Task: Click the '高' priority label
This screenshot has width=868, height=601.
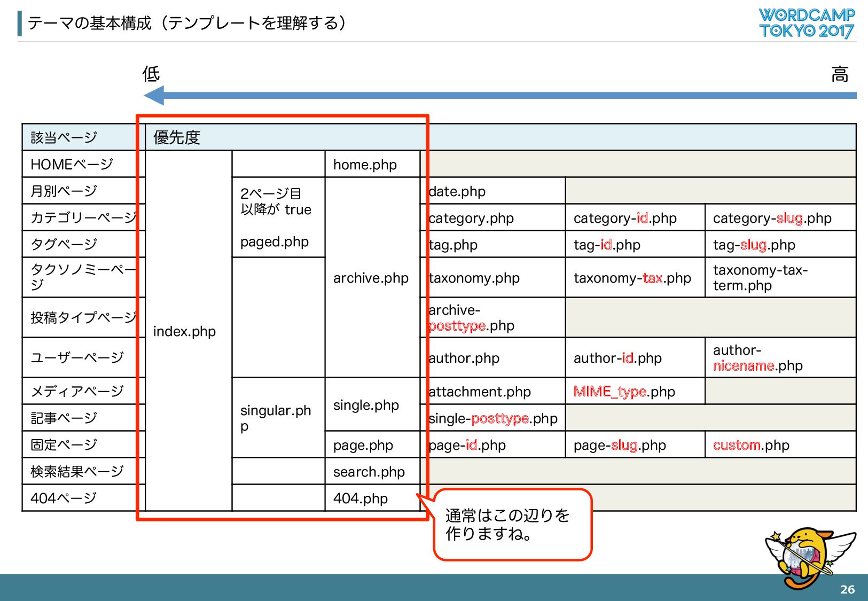Action: point(840,74)
